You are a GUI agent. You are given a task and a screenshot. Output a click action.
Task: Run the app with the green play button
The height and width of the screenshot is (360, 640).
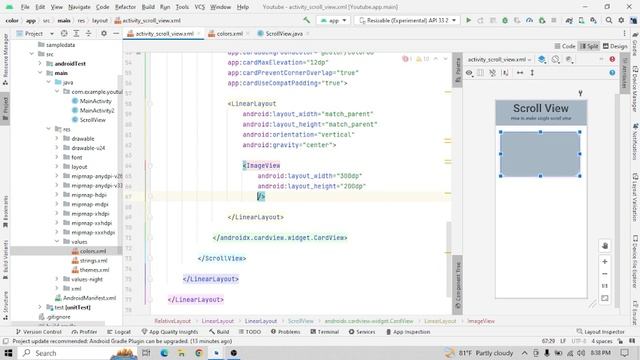coord(469,20)
